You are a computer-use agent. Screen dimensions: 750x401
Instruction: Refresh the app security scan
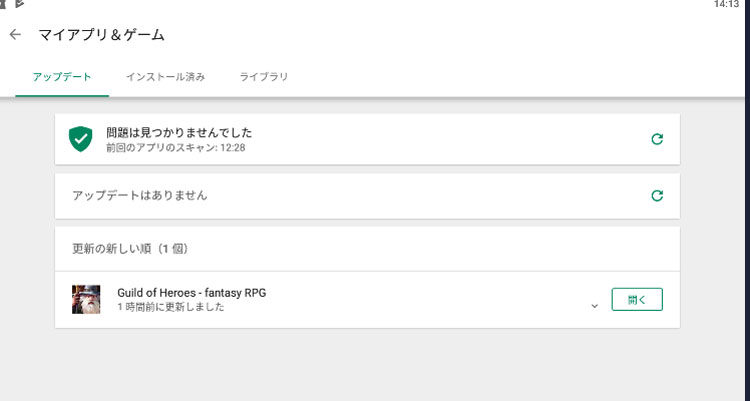coord(657,139)
